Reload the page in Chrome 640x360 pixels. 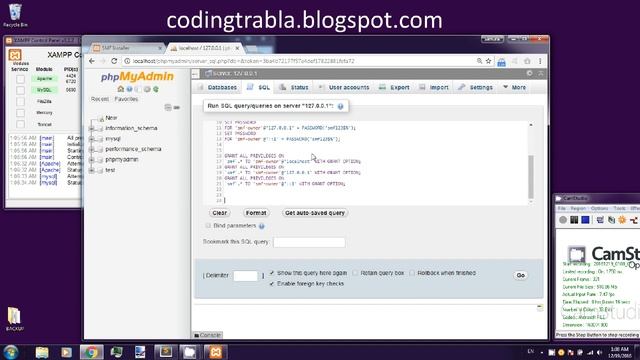click(x=114, y=61)
